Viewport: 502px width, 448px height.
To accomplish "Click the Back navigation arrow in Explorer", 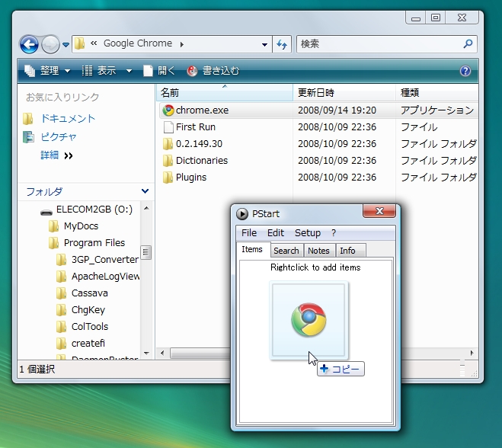I will click(x=29, y=44).
